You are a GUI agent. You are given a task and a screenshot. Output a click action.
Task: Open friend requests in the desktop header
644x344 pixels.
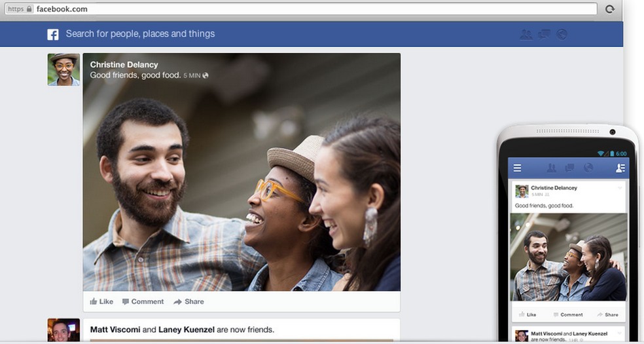pos(526,35)
